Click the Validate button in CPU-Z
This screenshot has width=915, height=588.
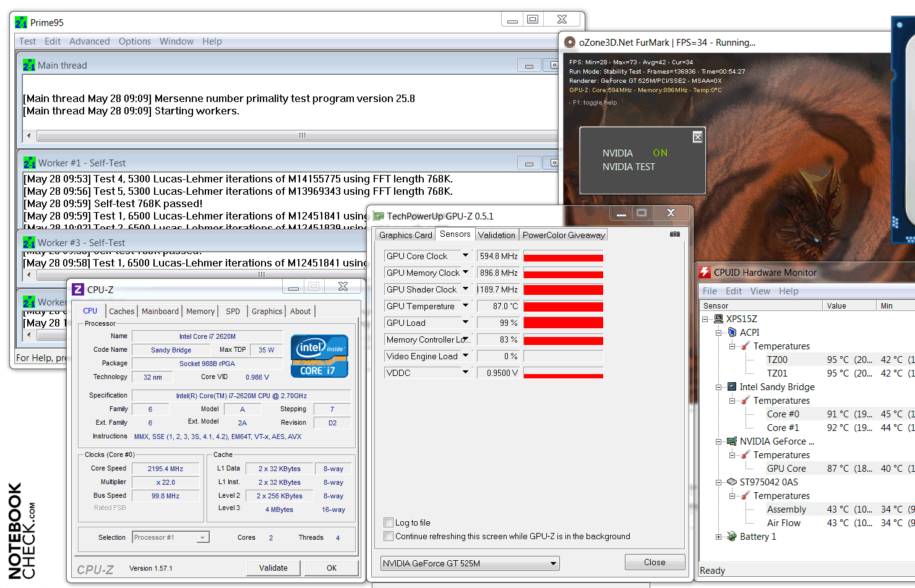click(x=273, y=568)
